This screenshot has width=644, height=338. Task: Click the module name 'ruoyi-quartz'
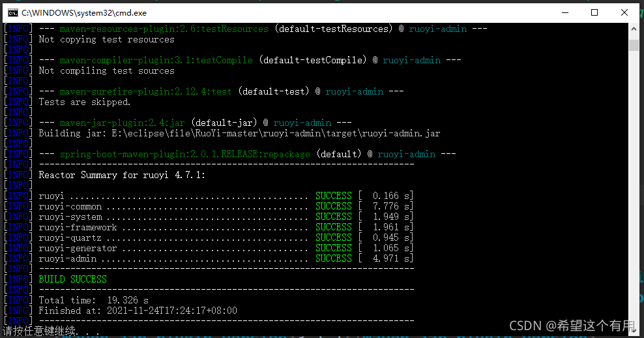pyautogui.click(x=70, y=238)
